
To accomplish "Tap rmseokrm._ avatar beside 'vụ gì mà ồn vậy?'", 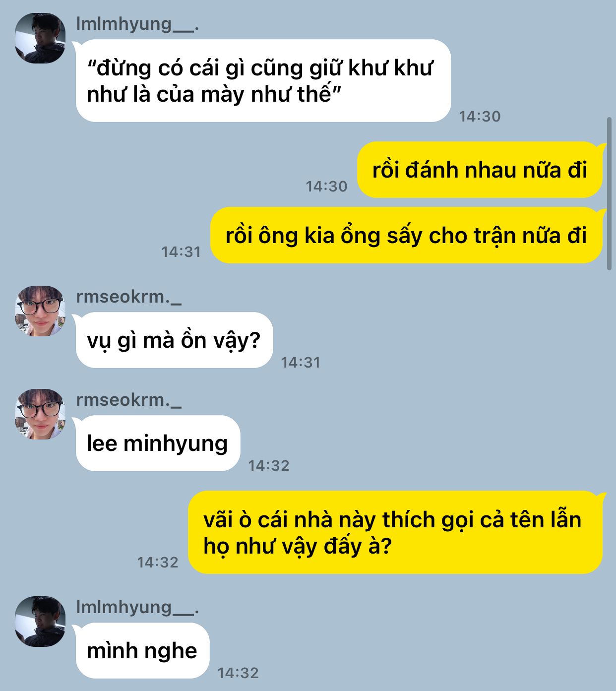I will [40, 311].
